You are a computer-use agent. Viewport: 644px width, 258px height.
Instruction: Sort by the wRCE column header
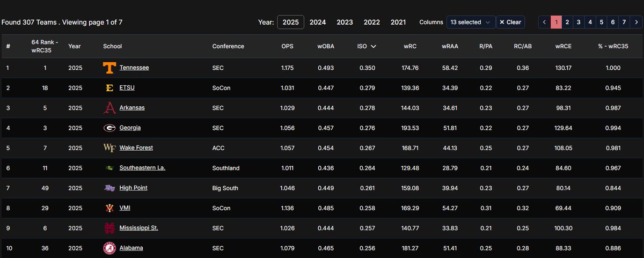tap(563, 46)
